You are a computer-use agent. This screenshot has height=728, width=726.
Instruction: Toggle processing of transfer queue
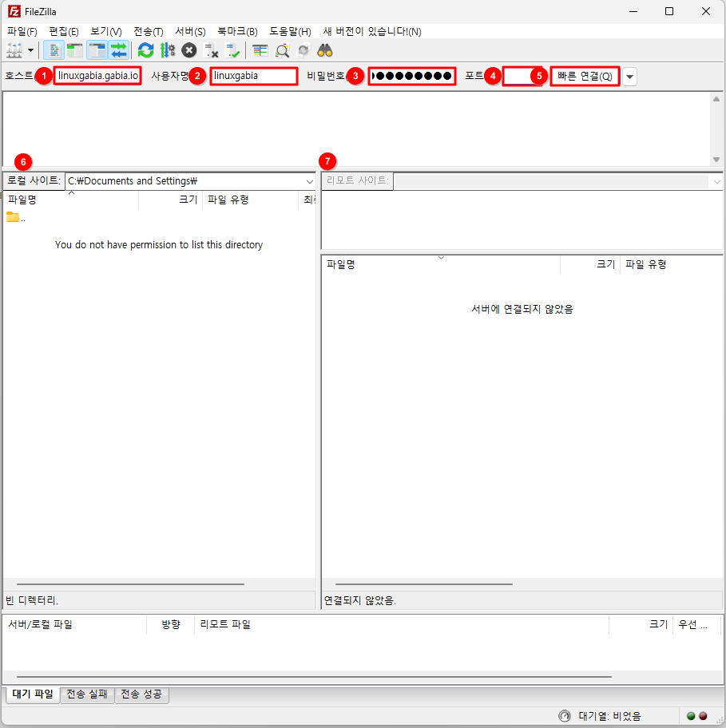click(167, 50)
